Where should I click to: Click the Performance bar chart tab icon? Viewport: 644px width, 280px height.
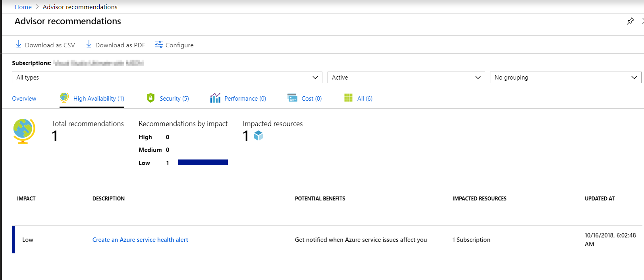(x=215, y=98)
